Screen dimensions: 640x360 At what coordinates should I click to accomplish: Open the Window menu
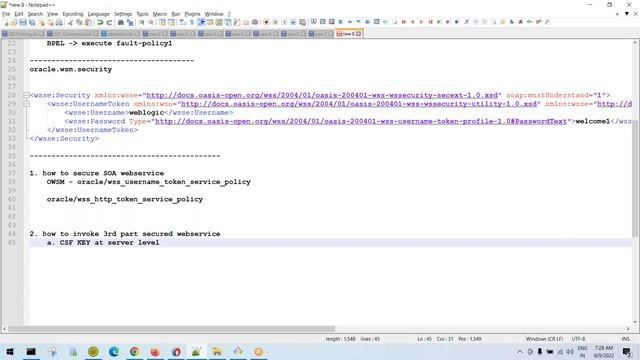[214, 14]
